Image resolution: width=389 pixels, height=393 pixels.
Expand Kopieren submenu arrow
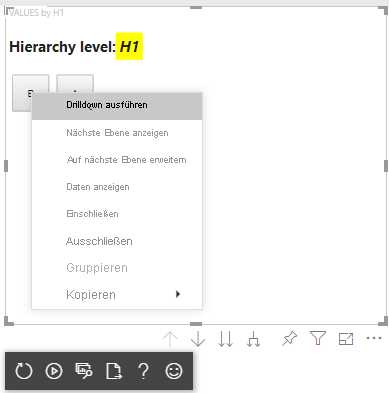tap(178, 294)
